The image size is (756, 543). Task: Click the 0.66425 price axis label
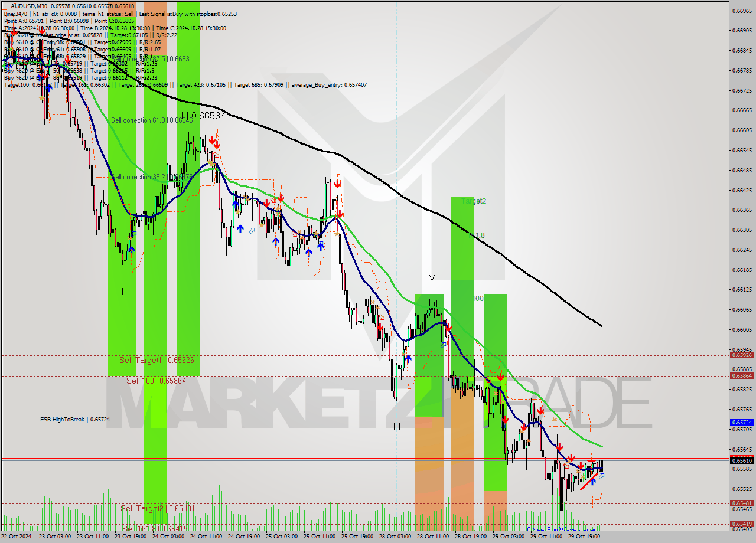pyautogui.click(x=742, y=190)
